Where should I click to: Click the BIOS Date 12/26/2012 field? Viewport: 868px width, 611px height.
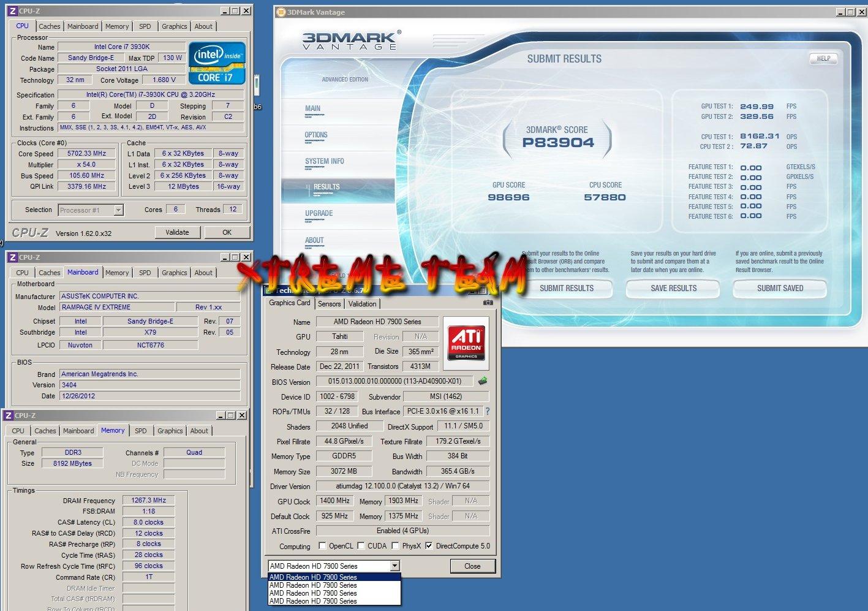[150, 396]
